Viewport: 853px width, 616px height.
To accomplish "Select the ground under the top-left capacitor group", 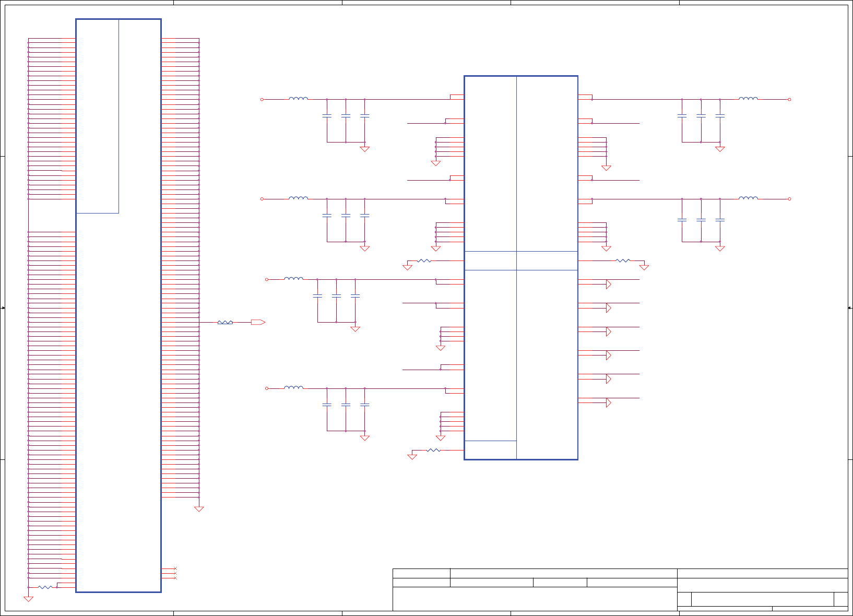I will [365, 149].
